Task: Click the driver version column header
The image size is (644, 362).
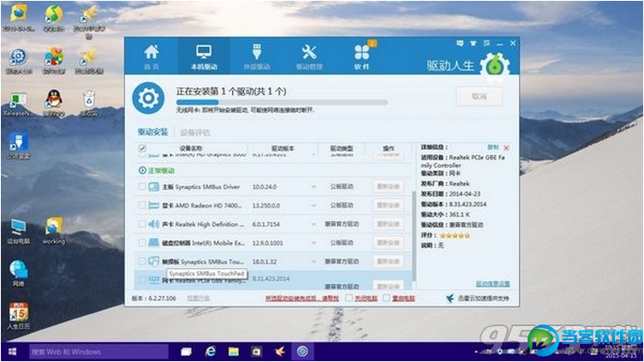Action: pyautogui.click(x=283, y=148)
